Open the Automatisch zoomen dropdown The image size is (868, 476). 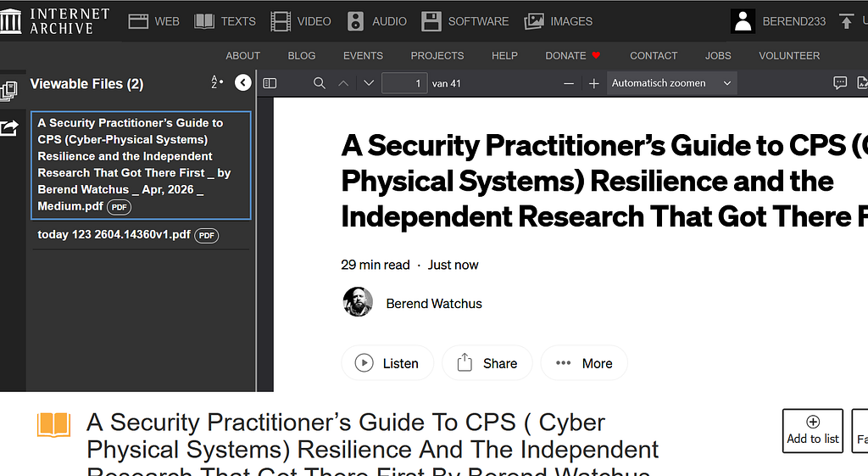click(671, 83)
